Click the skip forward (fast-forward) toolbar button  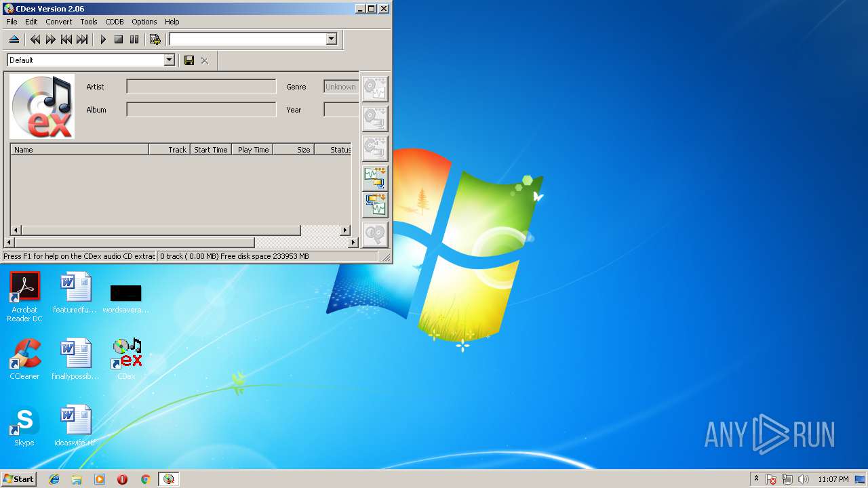click(50, 39)
